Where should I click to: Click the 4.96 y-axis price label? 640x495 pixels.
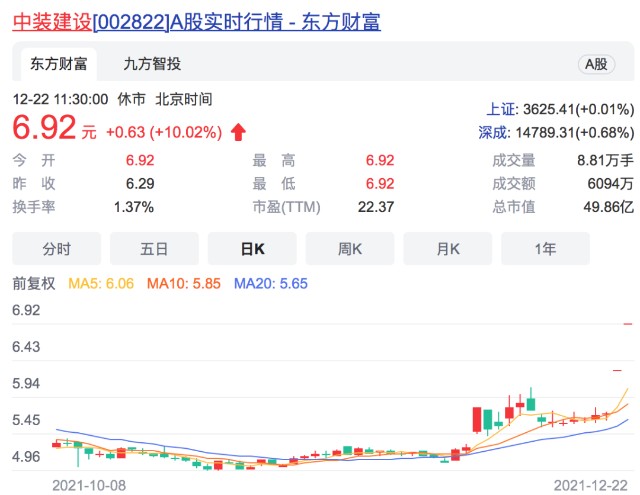(x=26, y=457)
